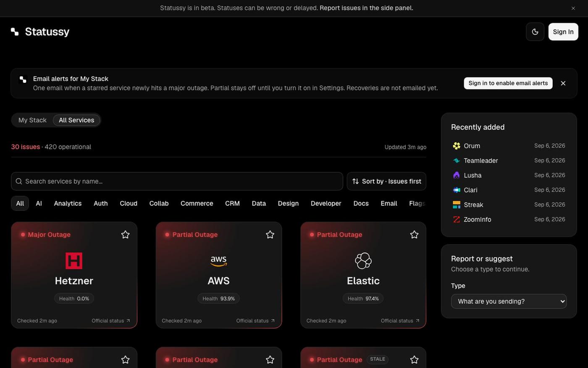Filter by Email category
The height and width of the screenshot is (368, 588).
coord(389,203)
